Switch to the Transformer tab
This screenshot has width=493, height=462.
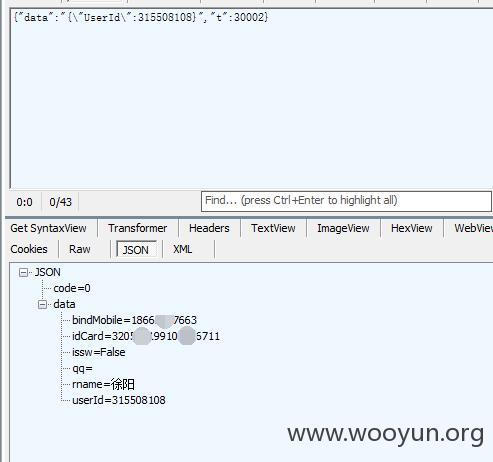(138, 228)
